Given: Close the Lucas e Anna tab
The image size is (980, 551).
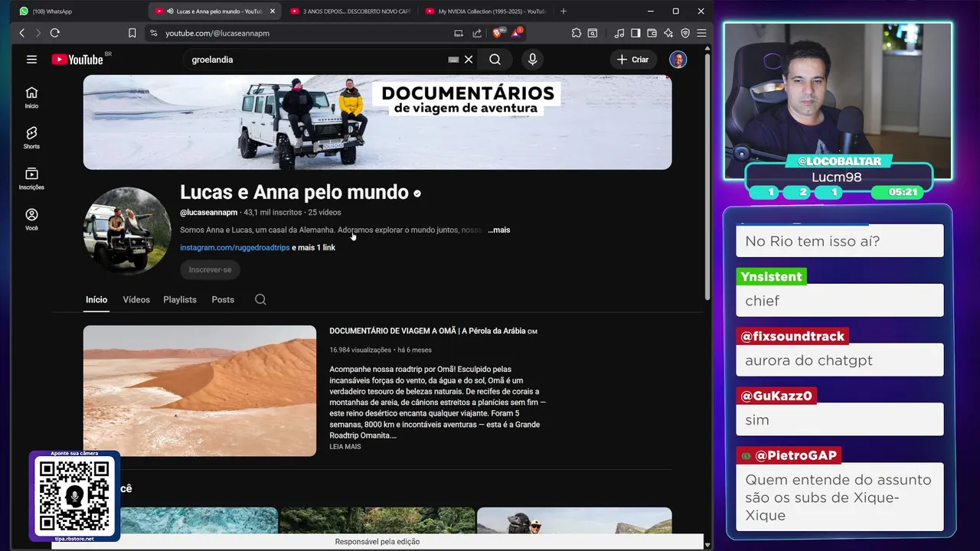Looking at the screenshot, I should [273, 11].
